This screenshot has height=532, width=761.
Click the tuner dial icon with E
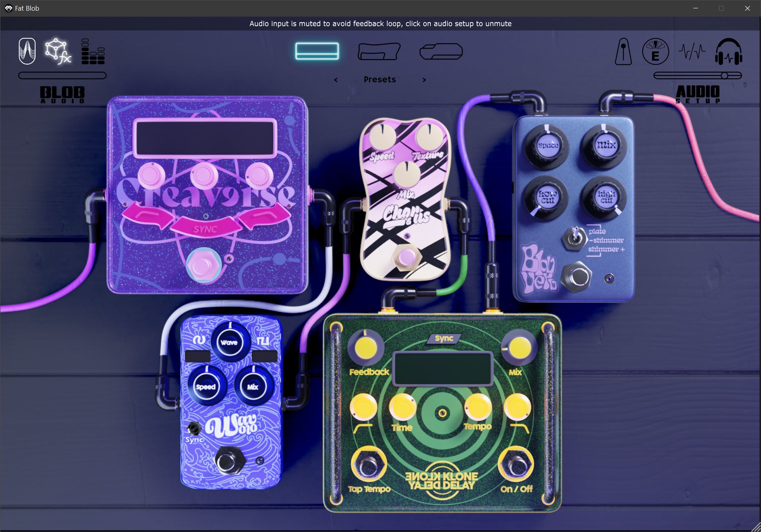point(655,52)
